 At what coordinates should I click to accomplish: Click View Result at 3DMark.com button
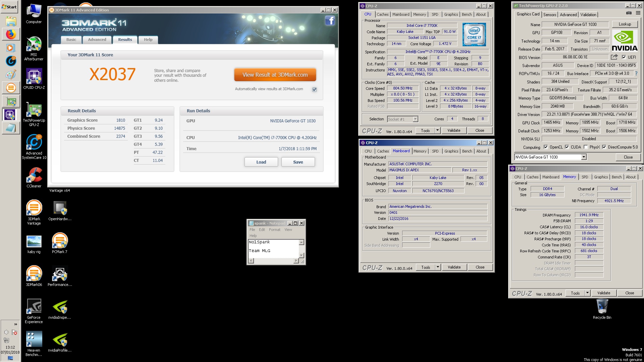[x=275, y=75]
